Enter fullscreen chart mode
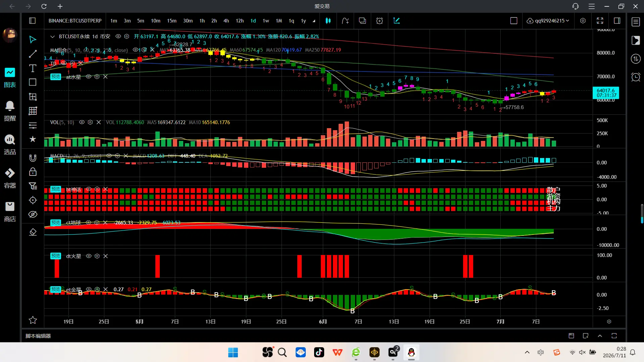This screenshot has width=644, height=362. tap(600, 21)
